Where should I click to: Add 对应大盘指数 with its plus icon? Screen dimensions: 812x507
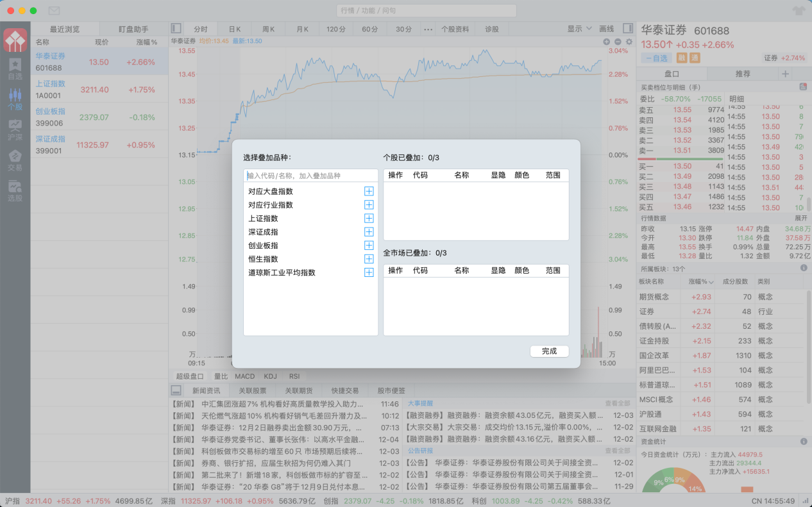(369, 191)
